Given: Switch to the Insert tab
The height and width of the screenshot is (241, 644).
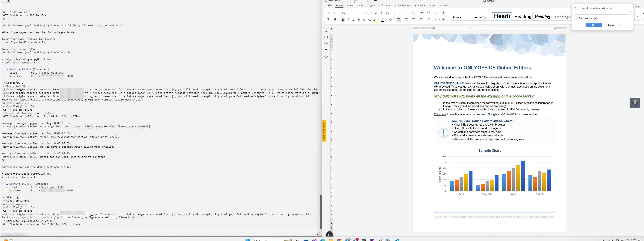Looking at the screenshot, I should tap(350, 5).
